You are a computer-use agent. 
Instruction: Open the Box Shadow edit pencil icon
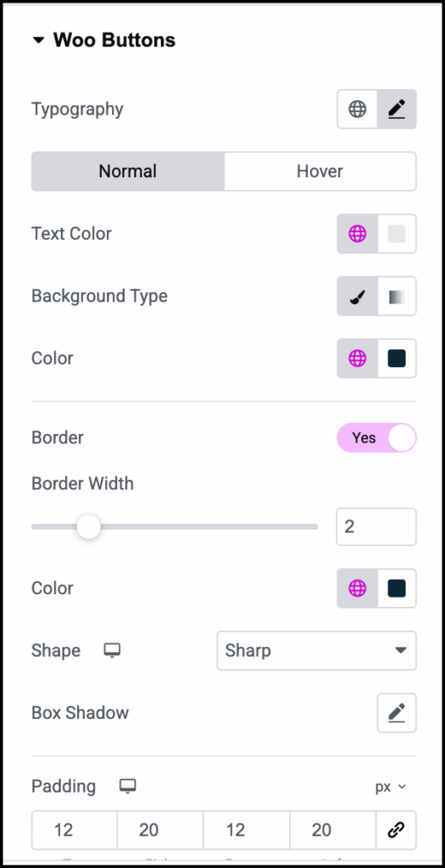[x=397, y=713]
